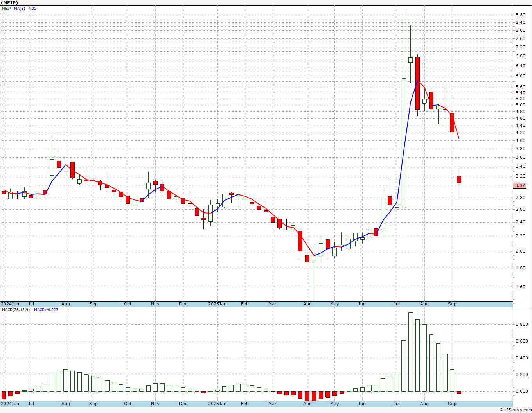Click the 2.40 price axis label
The height and width of the screenshot is (413, 532).
coord(520,222)
